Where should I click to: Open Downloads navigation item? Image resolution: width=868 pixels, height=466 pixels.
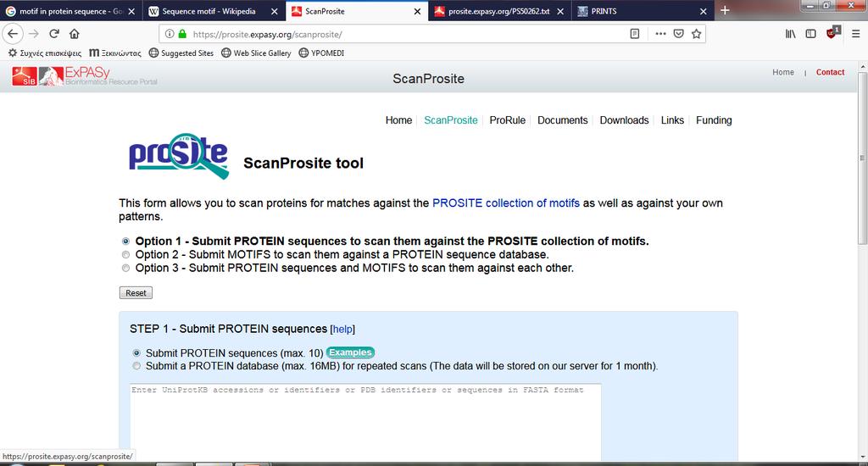point(624,120)
